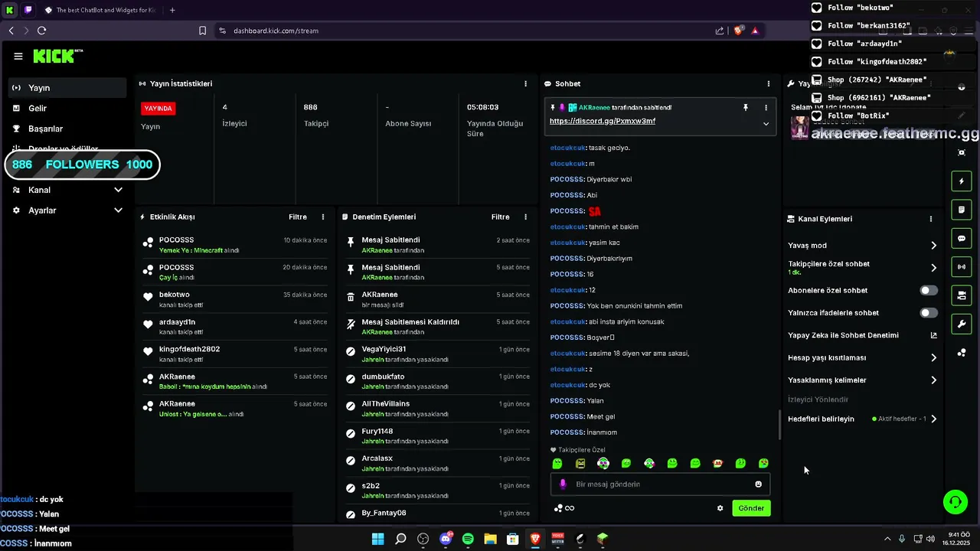
Task: Open Denetim Eylemleri three-dot menu
Action: 525,217
